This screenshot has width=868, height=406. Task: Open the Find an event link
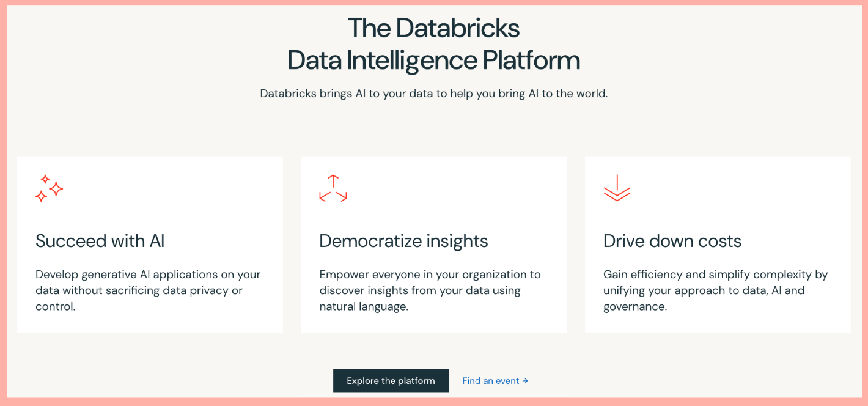coord(491,380)
